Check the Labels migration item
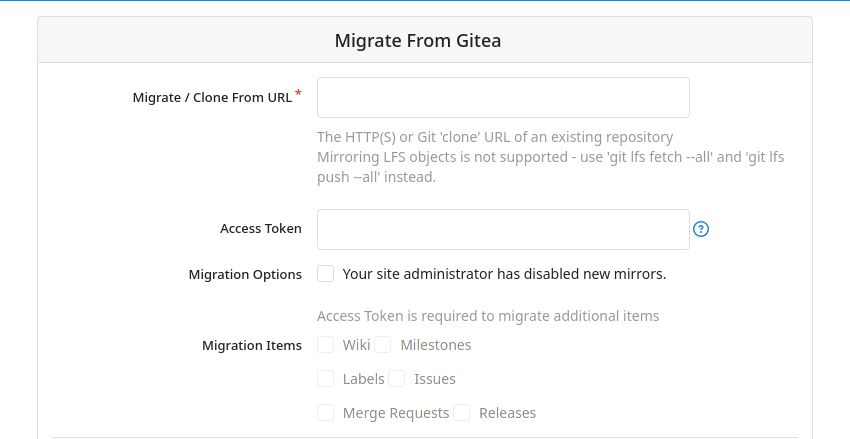The width and height of the screenshot is (850, 439). [x=326, y=379]
